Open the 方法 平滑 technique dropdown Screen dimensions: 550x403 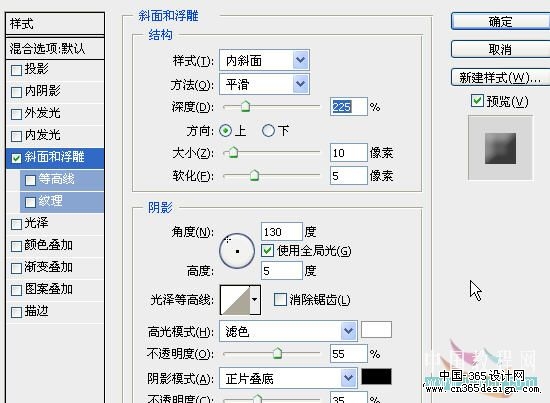tap(264, 84)
